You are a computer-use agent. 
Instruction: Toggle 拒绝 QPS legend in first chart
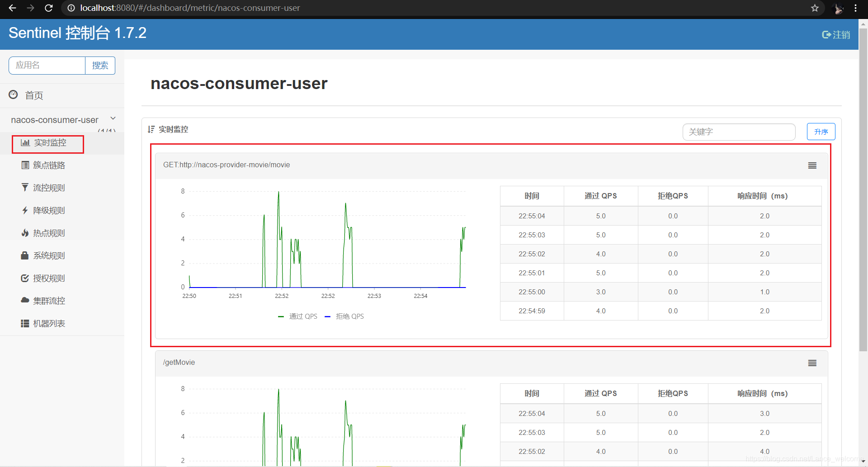point(344,316)
